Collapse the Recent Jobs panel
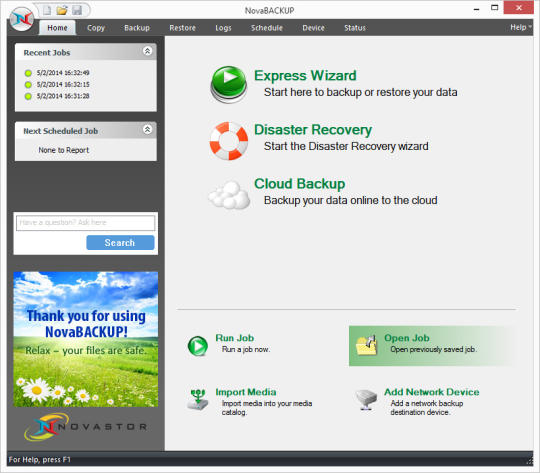 pyautogui.click(x=147, y=51)
